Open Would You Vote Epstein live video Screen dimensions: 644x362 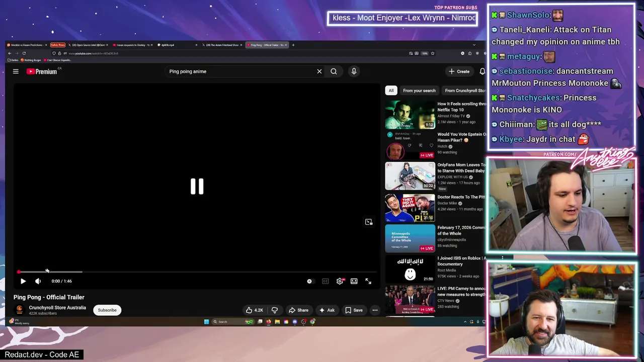410,145
